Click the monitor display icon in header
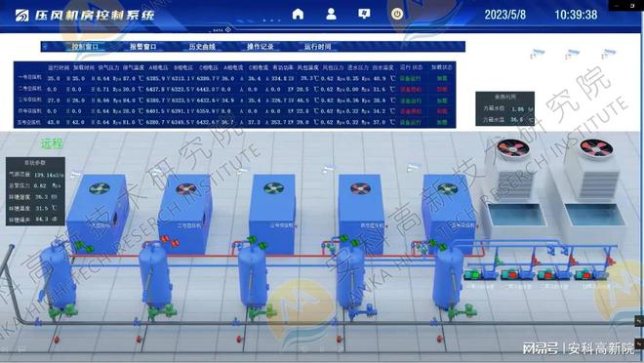The width and height of the screenshot is (644, 363). pos(364,14)
